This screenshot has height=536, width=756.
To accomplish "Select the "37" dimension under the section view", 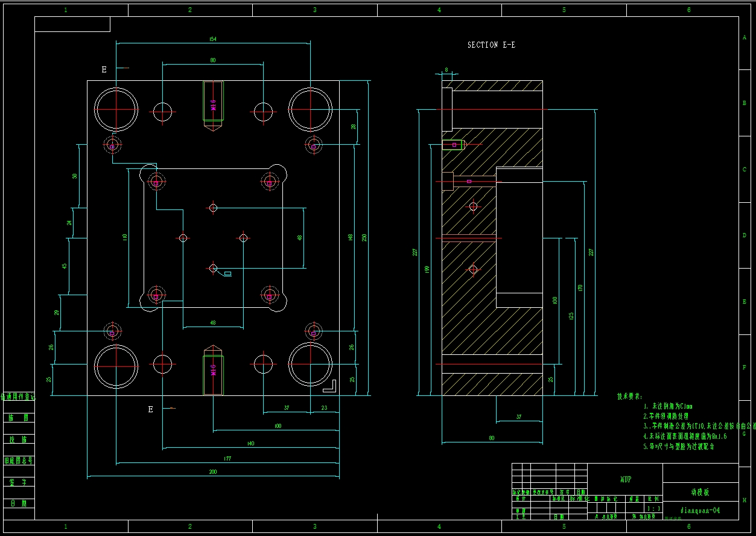I will coord(519,417).
